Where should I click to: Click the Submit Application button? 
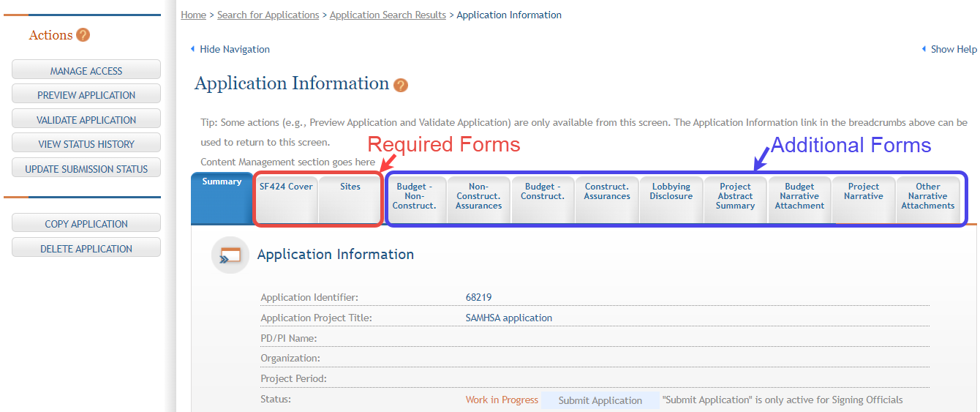[600, 400]
